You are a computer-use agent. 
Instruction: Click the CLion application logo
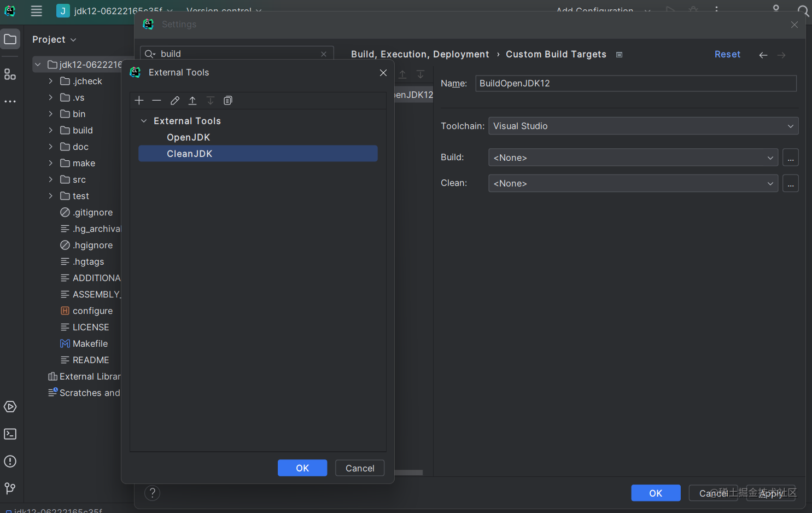10,11
